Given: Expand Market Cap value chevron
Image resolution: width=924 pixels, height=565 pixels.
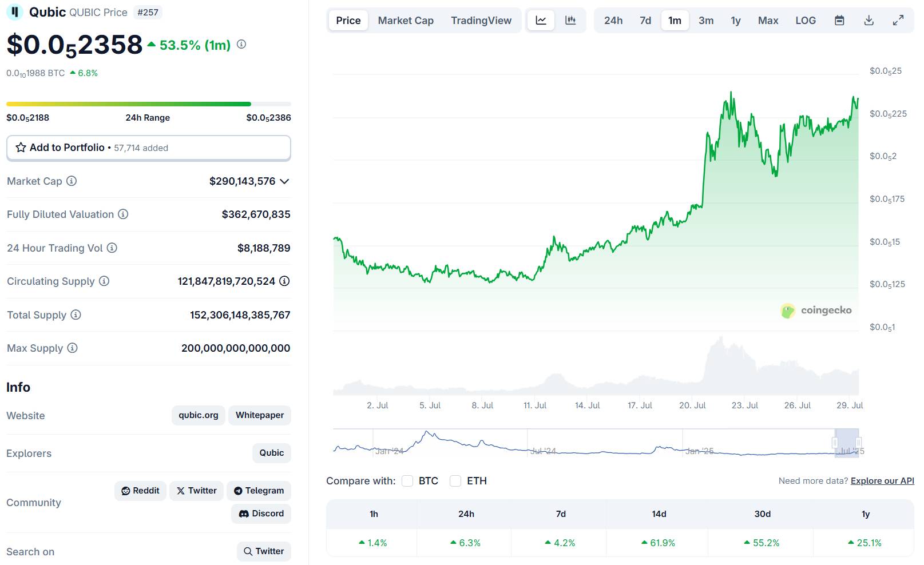Looking at the screenshot, I should coord(284,181).
